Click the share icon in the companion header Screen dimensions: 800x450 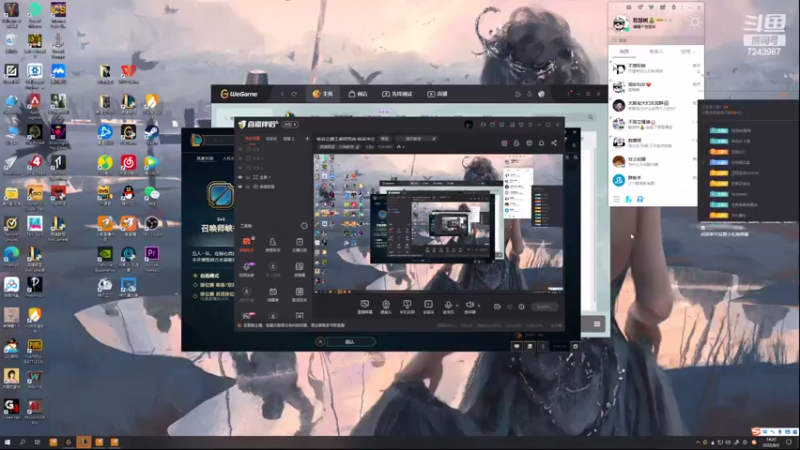point(554,143)
